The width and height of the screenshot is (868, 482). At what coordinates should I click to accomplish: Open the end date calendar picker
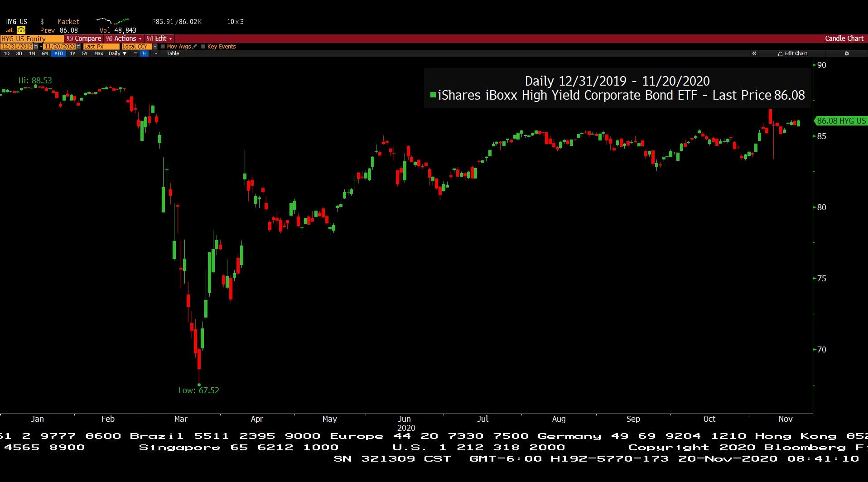(78, 47)
